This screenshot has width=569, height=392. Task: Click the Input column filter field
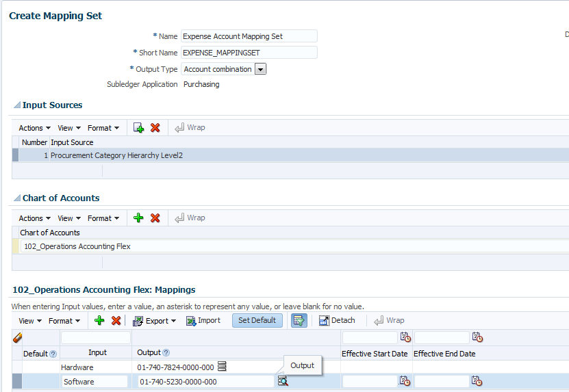point(96,337)
